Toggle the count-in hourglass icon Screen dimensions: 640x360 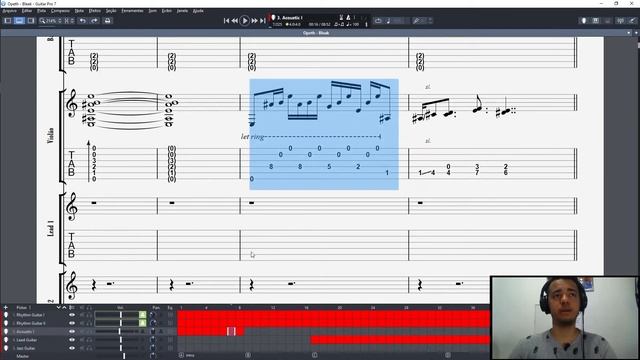pos(341,18)
